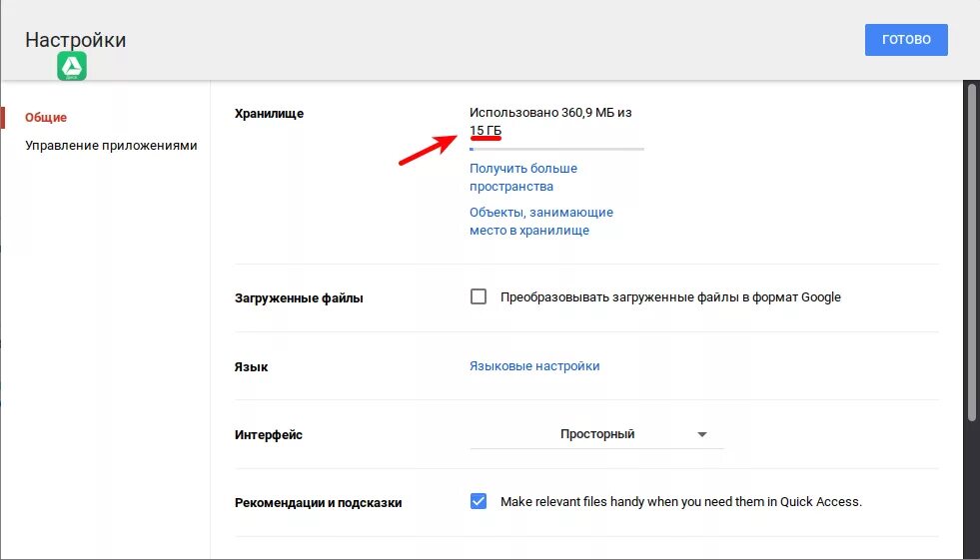The width and height of the screenshot is (980, 560).
Task: Click the storage usage progress bar
Action: 556,149
